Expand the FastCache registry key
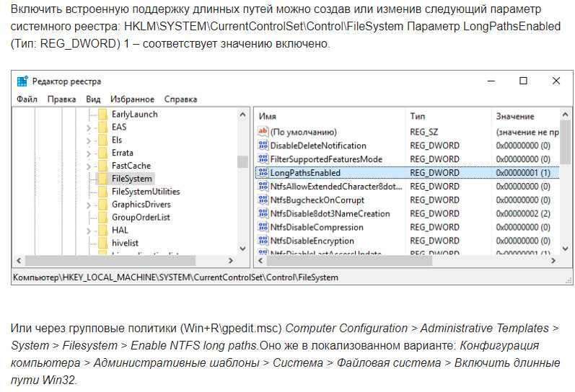 click(x=89, y=166)
